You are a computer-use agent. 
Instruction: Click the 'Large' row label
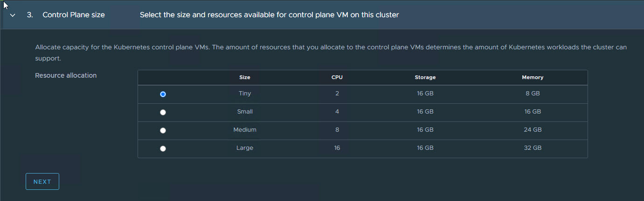[245, 148]
